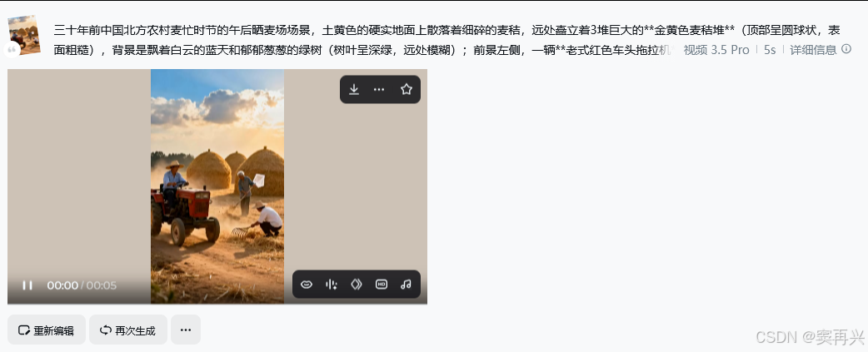The height and width of the screenshot is (352, 868).
Task: Click the prompt text describing the wheat field
Action: [x=363, y=40]
